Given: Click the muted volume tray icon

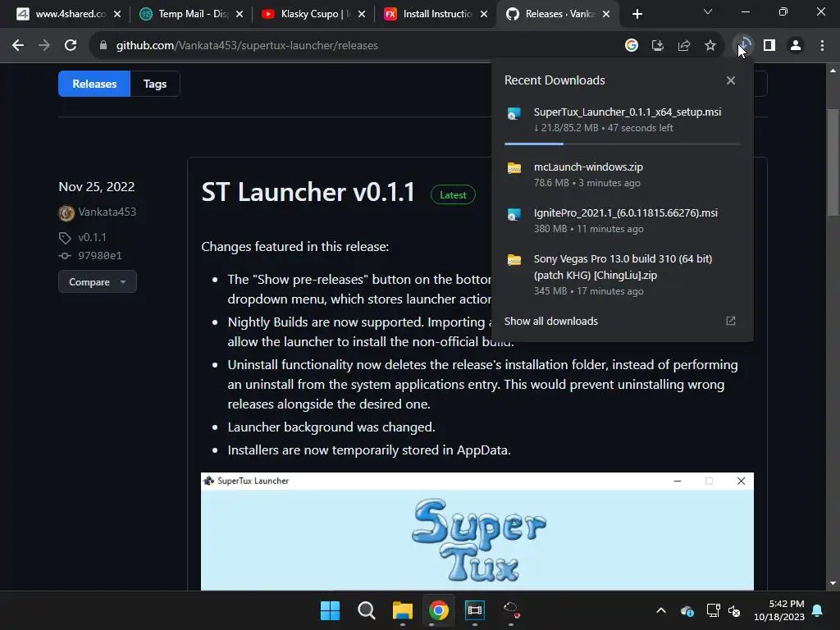Looking at the screenshot, I should 734,610.
